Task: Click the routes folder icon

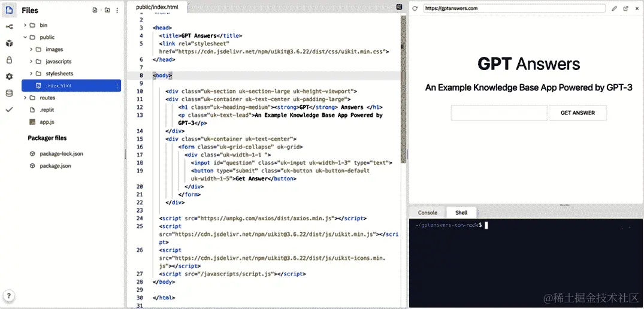Action: click(x=32, y=98)
